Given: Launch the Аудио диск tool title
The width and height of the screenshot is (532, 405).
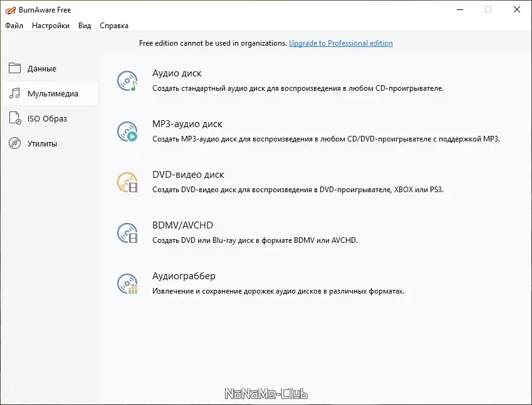Looking at the screenshot, I should [177, 73].
